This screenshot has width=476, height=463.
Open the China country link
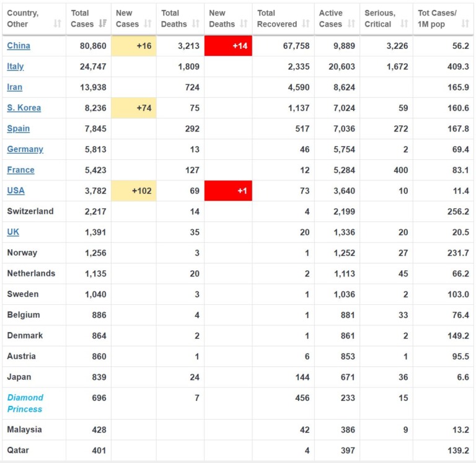pos(19,46)
